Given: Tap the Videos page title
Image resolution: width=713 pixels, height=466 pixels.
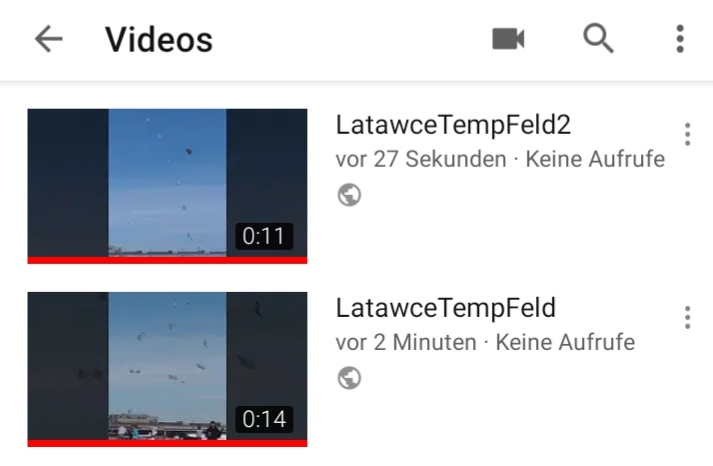Looking at the screenshot, I should point(159,40).
